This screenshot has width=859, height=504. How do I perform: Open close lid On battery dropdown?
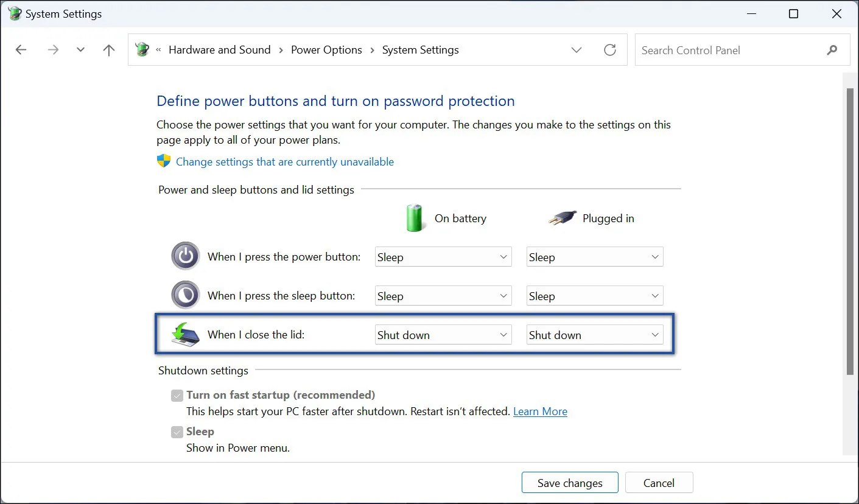pos(443,335)
